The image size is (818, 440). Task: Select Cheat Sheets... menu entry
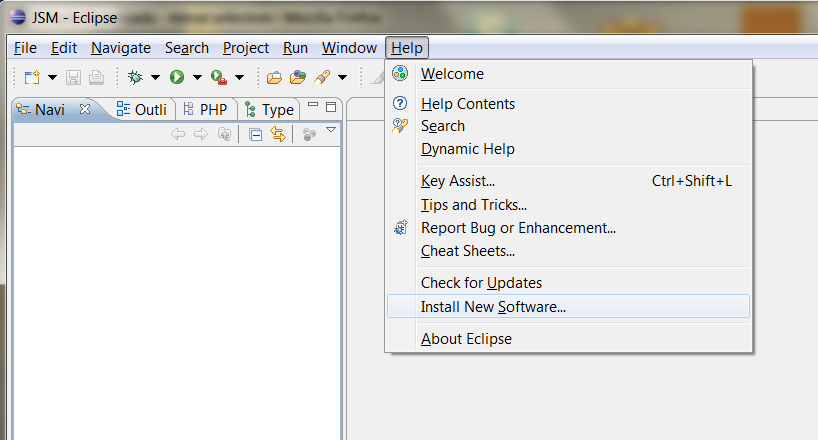[x=569, y=251]
